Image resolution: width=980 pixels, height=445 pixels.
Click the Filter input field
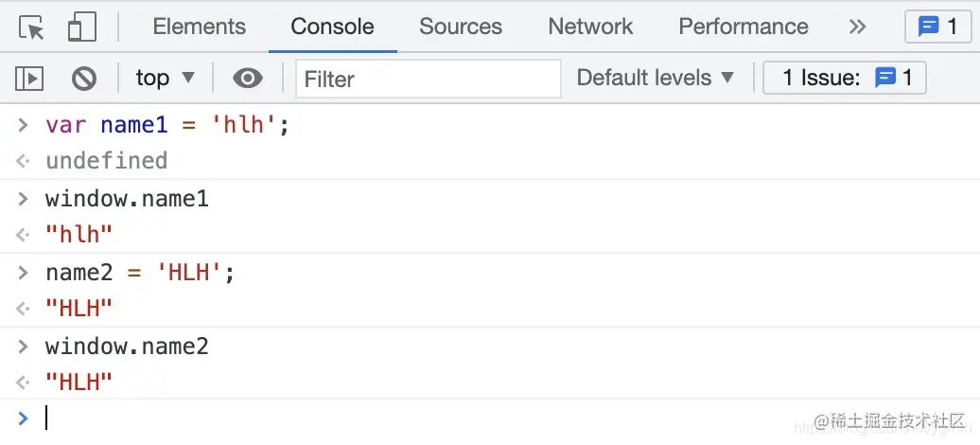pos(428,79)
